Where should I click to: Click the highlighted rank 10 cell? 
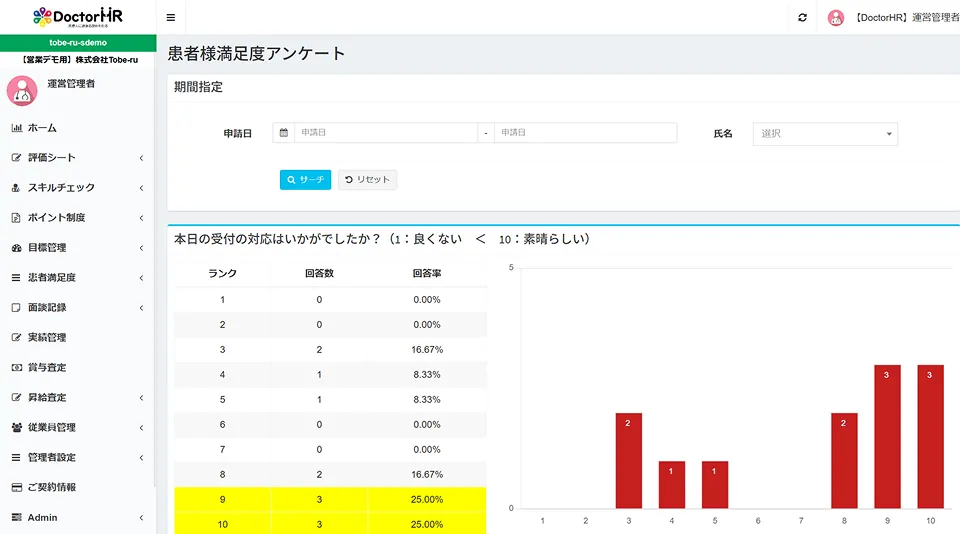click(222, 525)
